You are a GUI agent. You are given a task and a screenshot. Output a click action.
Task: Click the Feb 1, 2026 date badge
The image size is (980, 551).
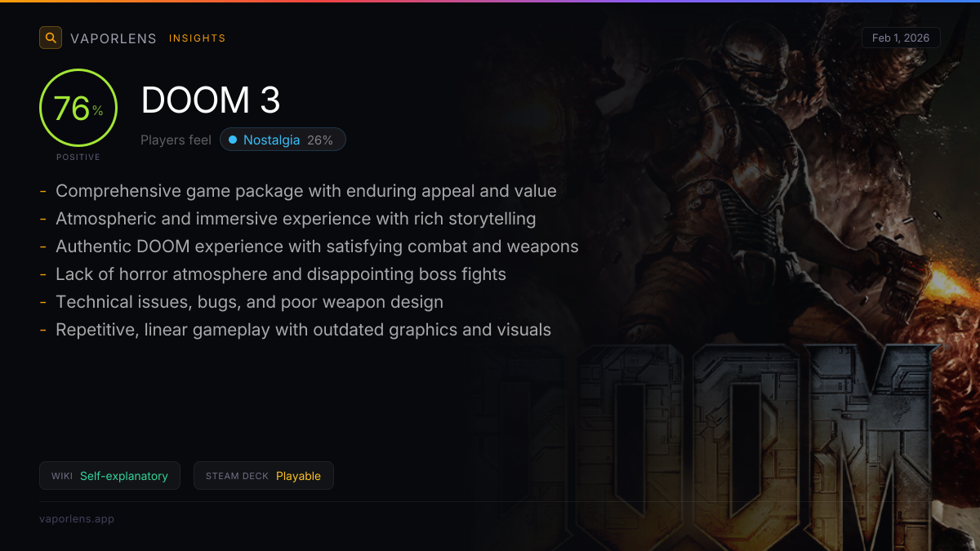pyautogui.click(x=901, y=38)
